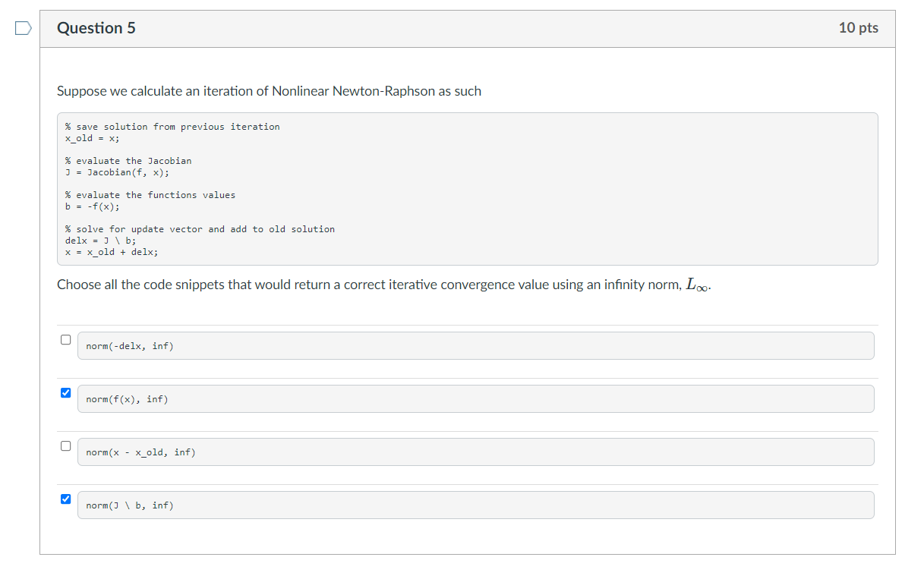Select the norm(x - x_old, inf) option
Image resolution: width=924 pixels, height=576 pixels.
65,446
